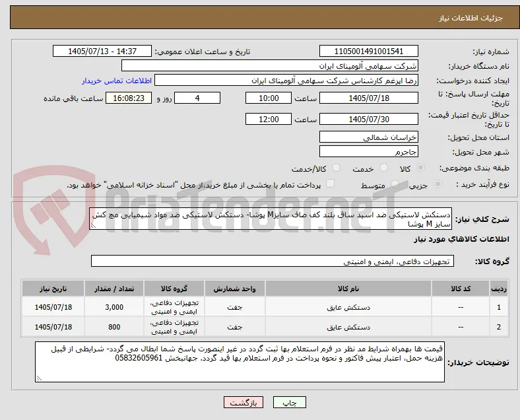Click the price validity date 1405/07/30 field
Viewport: 520px width, 420px height.
pos(369,119)
